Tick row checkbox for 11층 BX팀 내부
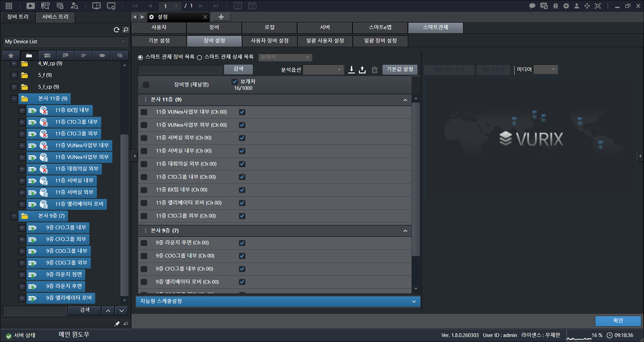Viewport: 644px width, 342px height. (144, 190)
